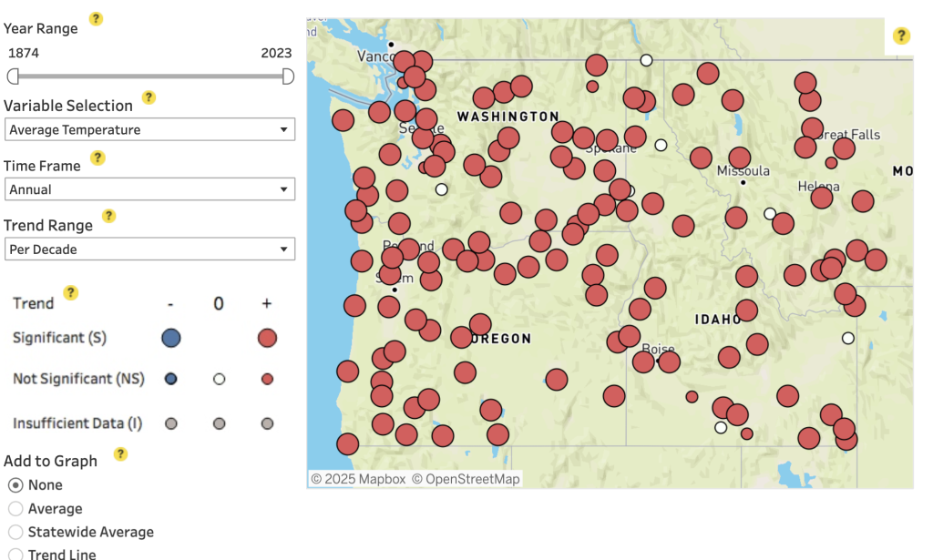Open the Time Frame help icon
Screen dimensions: 933x560
coord(97,158)
